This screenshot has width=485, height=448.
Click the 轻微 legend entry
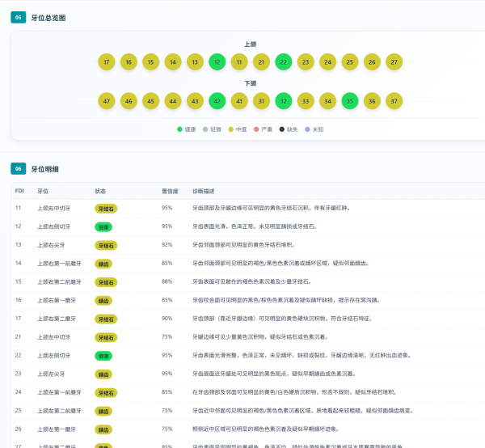(212, 129)
